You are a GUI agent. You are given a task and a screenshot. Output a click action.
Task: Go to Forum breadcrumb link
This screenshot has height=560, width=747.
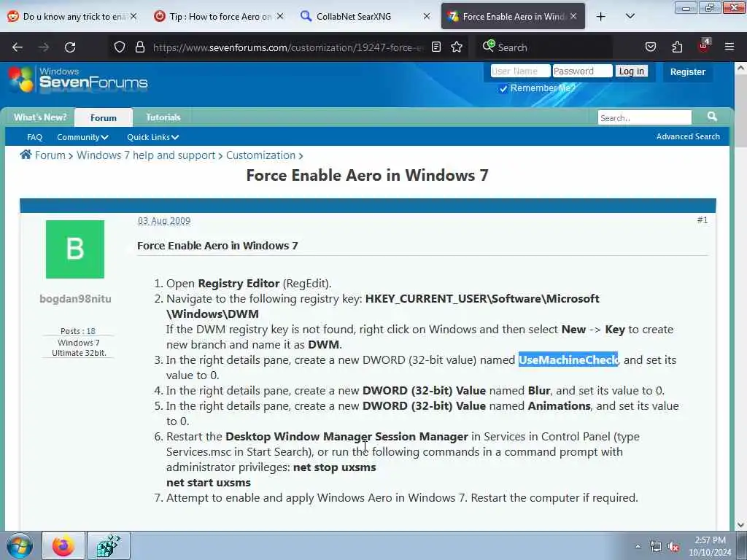(50, 155)
